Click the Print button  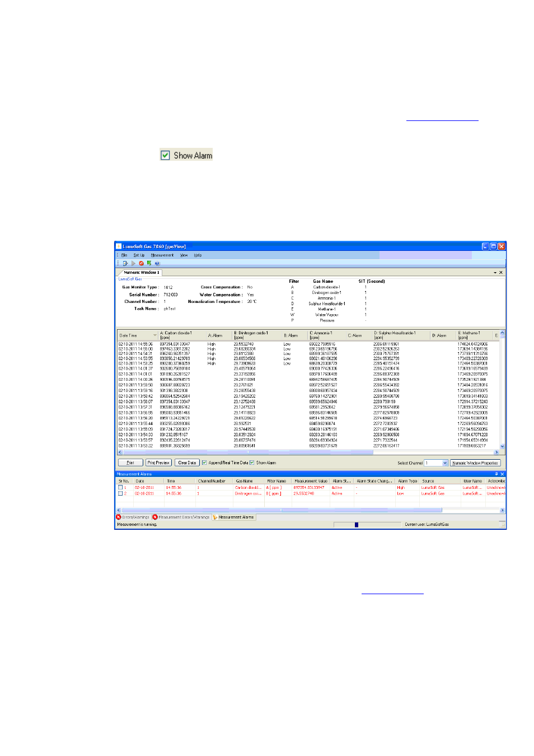pyautogui.click(x=130, y=463)
